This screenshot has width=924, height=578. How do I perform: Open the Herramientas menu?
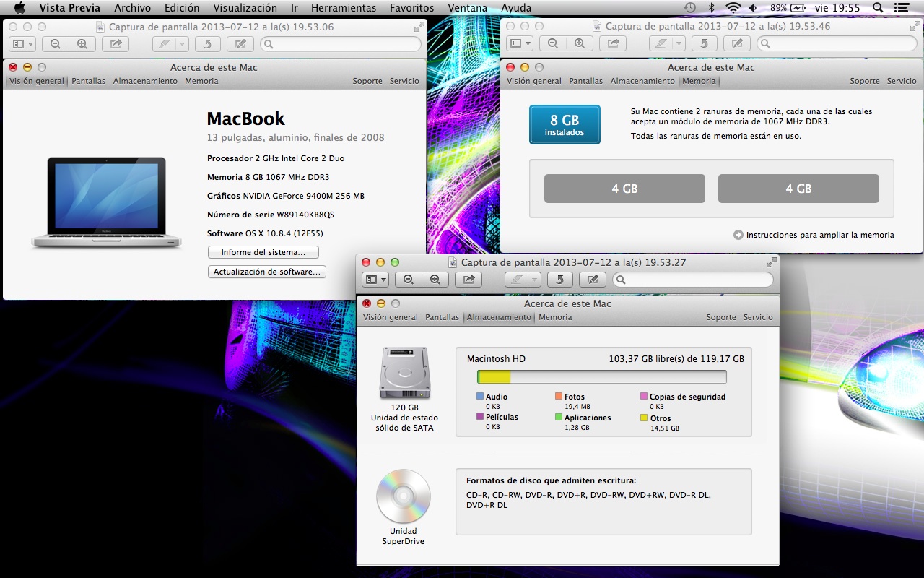(x=344, y=8)
